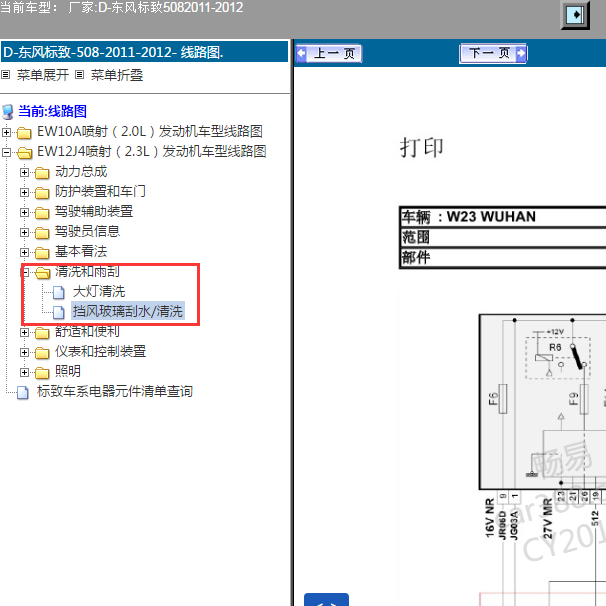This screenshot has width=606, height=606.
Task: Expand the 驾驶辅助装置 folder
Action: coord(24,212)
